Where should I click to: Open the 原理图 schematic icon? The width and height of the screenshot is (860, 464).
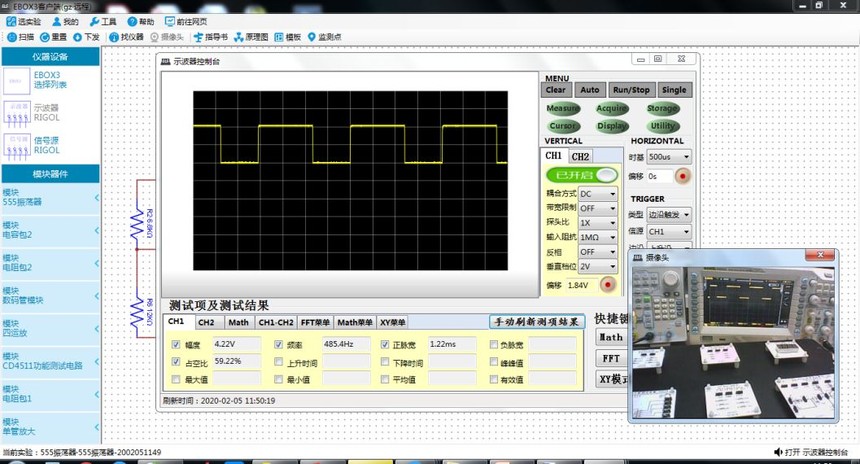tap(239, 37)
